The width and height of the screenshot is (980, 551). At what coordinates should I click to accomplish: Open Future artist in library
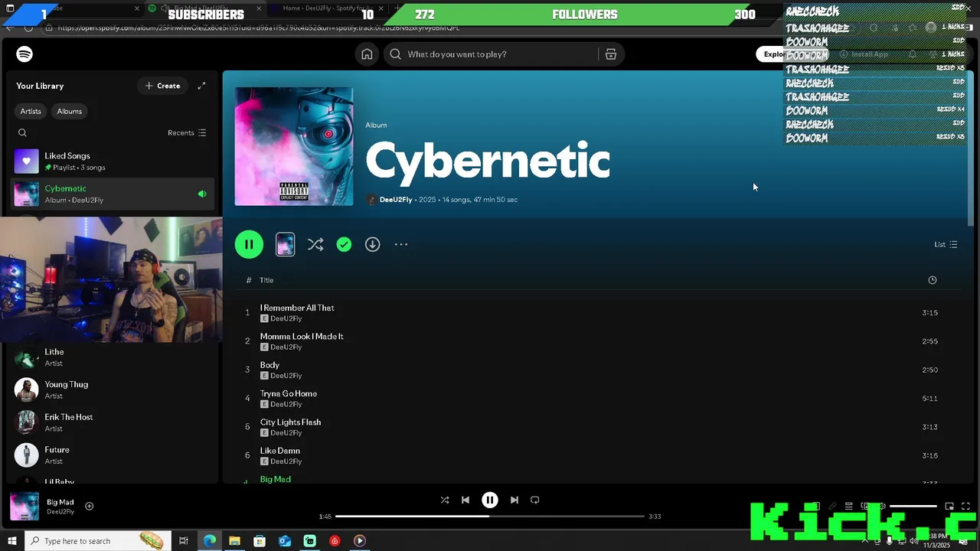(112, 455)
